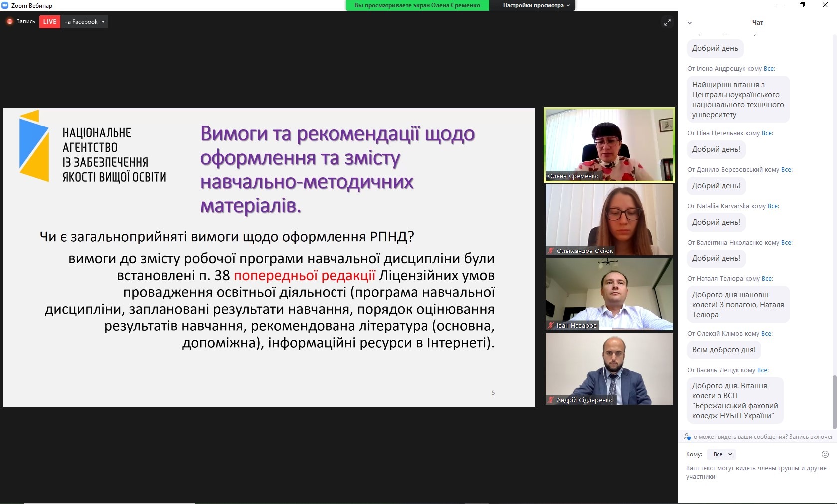Open the 'на Facebook' live stream dropdown

pos(84,22)
